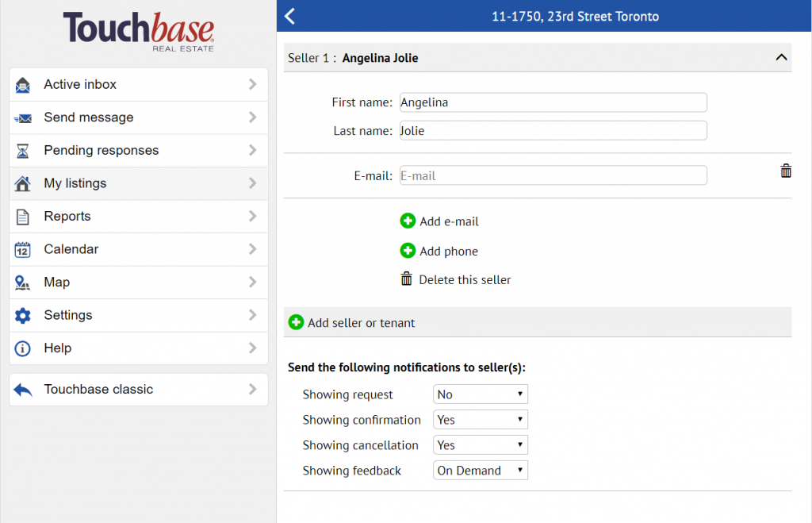Screen dimensions: 812x523
Task: Open the Showing feedback dropdown
Action: 480,471
